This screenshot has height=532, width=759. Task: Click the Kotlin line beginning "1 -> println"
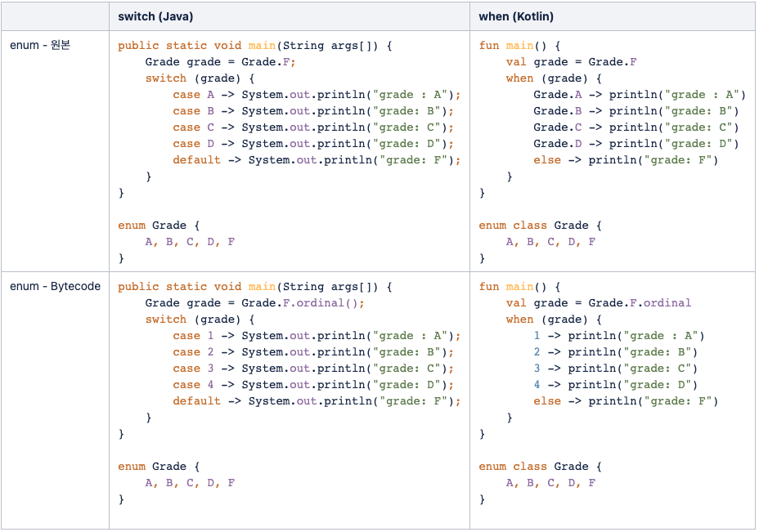click(x=619, y=336)
